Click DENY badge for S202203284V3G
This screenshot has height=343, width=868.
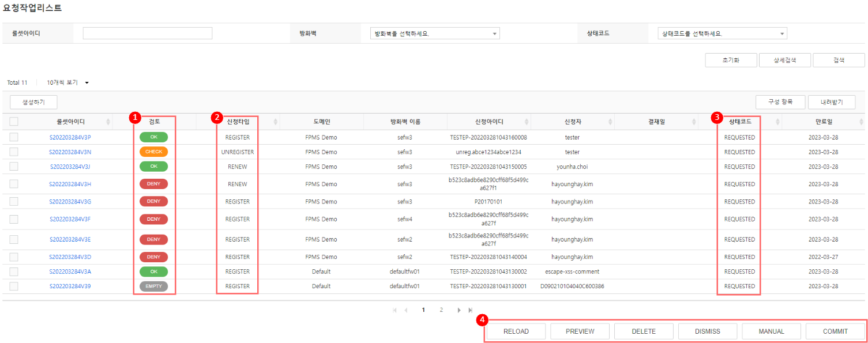(153, 201)
